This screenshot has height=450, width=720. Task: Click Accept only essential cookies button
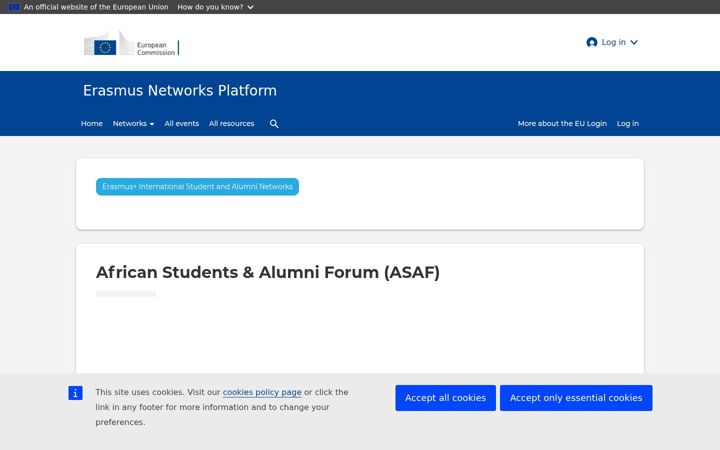[x=576, y=398]
